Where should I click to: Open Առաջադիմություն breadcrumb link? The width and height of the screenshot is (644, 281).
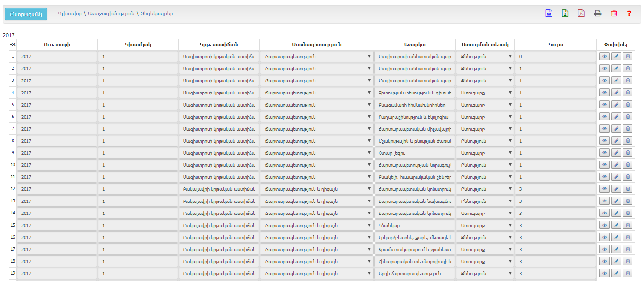[x=111, y=13]
